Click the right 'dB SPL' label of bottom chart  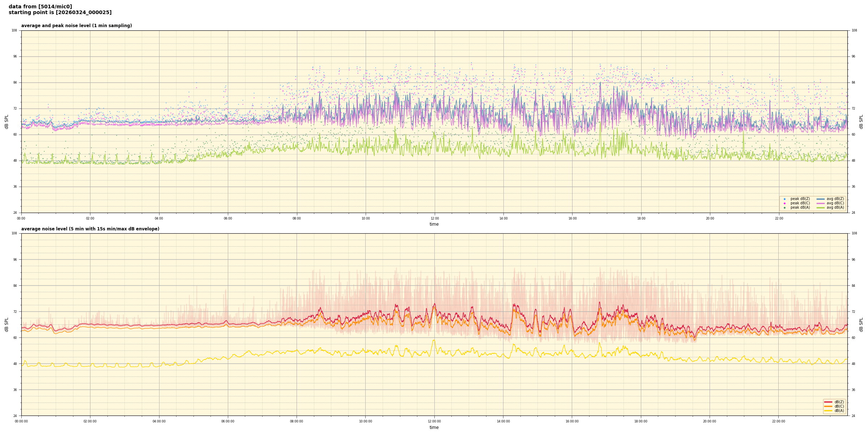(861, 324)
